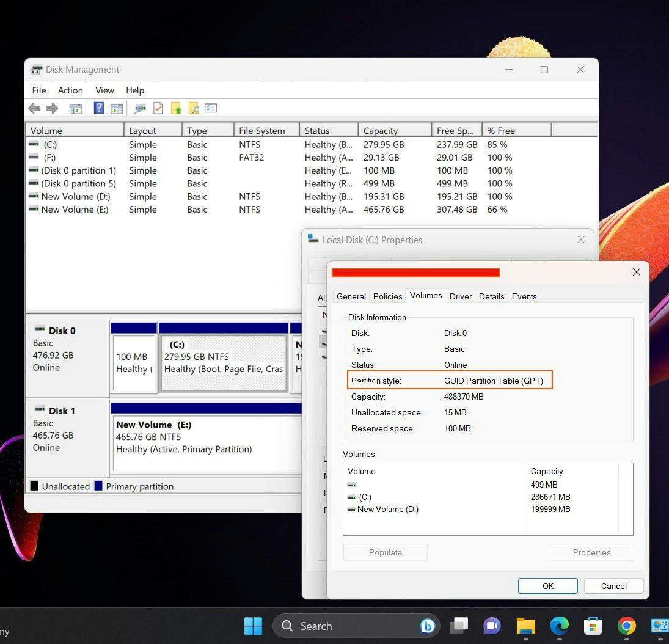Image resolution: width=669 pixels, height=644 pixels.
Task: Open Help from the toolbar question mark icon
Action: (98, 108)
